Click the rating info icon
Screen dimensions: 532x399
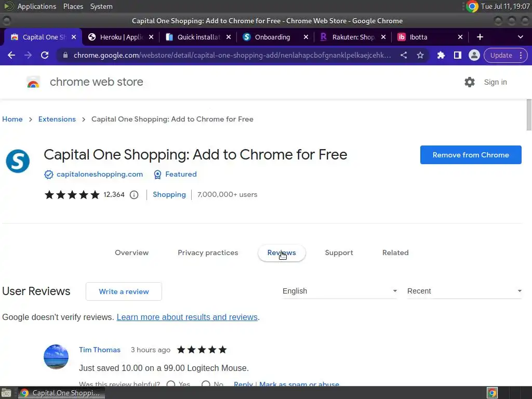pos(134,195)
